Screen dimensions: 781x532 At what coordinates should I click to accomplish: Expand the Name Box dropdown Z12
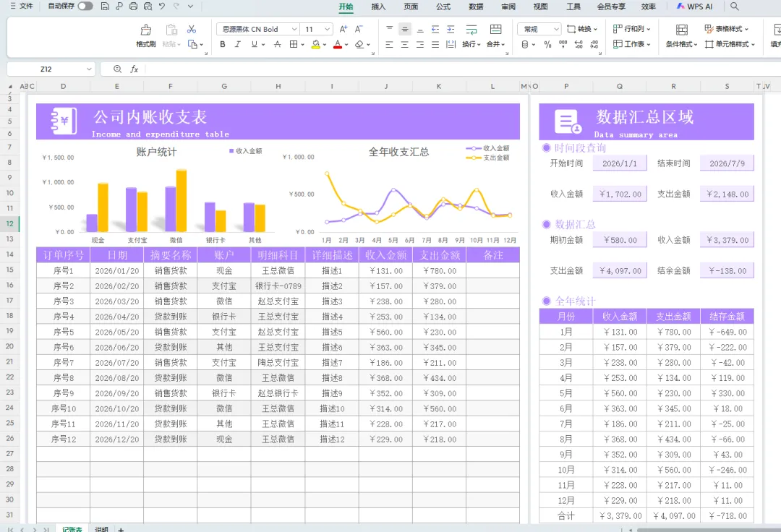point(89,69)
